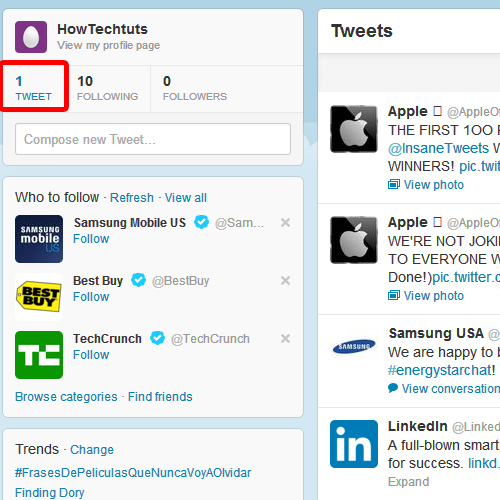Image resolution: width=500 pixels, height=500 pixels.
Task: Open the TechCrunch logo avatar
Action: [39, 355]
